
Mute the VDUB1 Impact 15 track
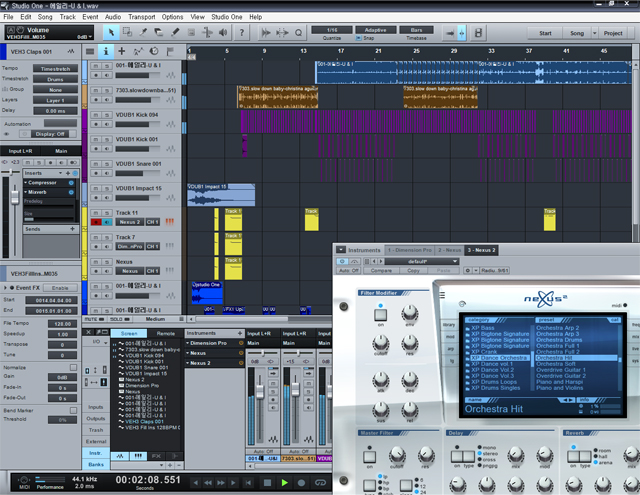click(96, 188)
